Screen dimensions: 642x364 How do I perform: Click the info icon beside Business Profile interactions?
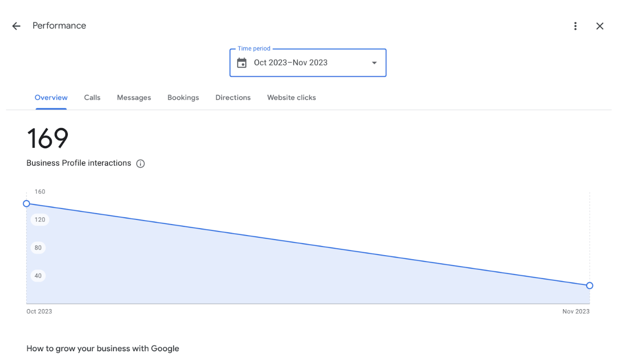coord(140,164)
